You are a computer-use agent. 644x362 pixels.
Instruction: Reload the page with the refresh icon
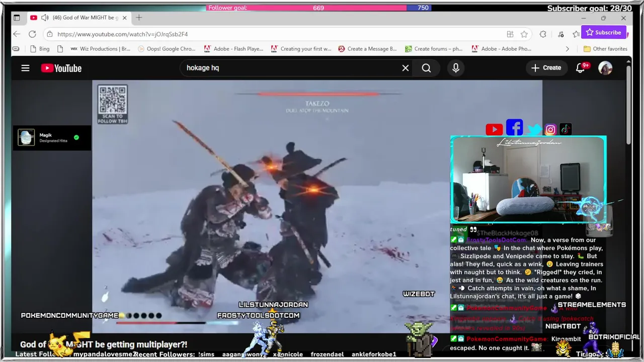tap(32, 34)
